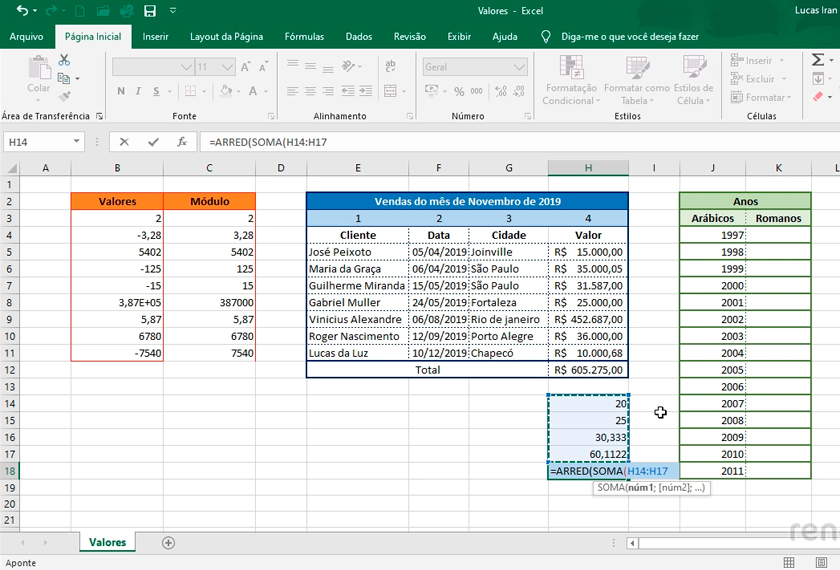Click the Save disk icon
Viewport: 840px width, 570px height.
point(150,11)
